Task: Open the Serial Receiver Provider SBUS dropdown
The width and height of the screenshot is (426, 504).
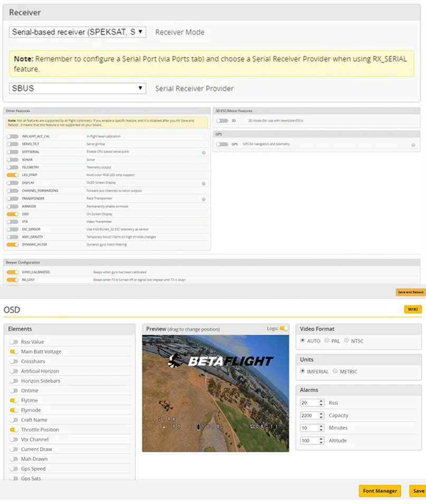Action: click(78, 88)
